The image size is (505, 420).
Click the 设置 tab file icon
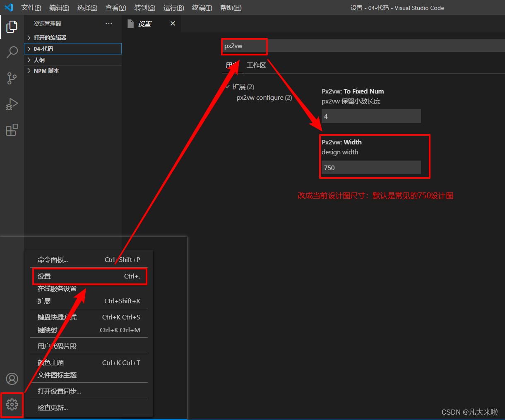click(x=131, y=24)
